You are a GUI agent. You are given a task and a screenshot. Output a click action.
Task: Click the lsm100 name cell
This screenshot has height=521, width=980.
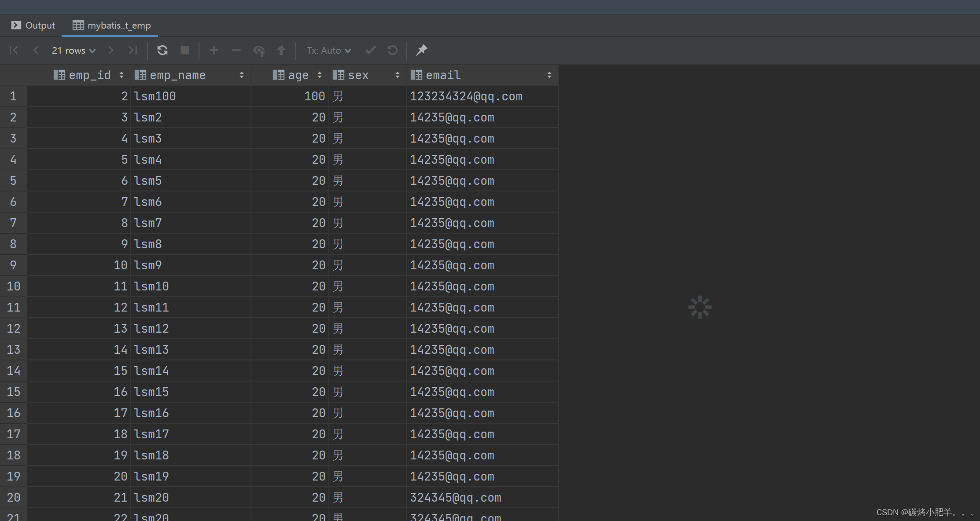[191, 96]
